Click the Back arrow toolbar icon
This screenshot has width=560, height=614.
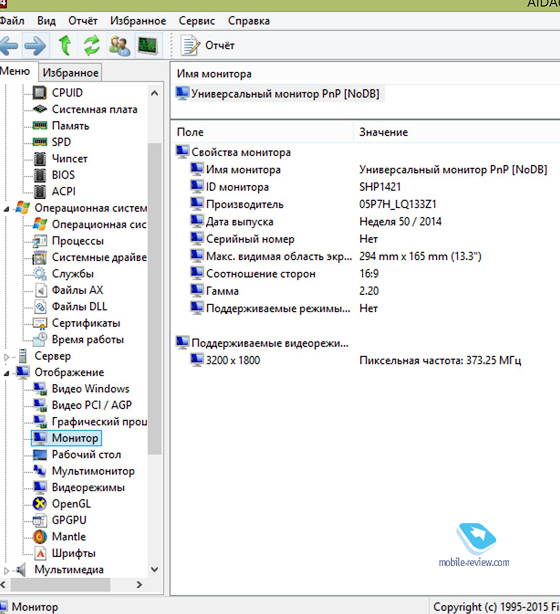(9, 46)
